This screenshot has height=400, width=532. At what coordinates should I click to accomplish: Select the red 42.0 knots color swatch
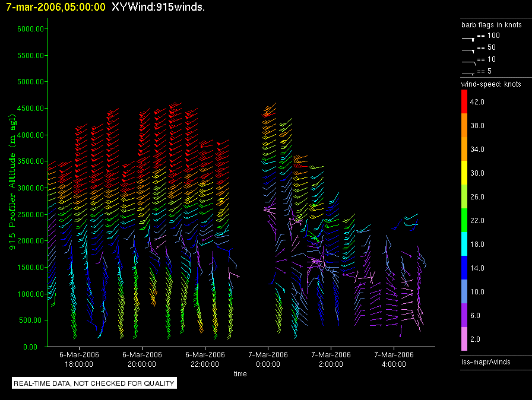pos(465,102)
